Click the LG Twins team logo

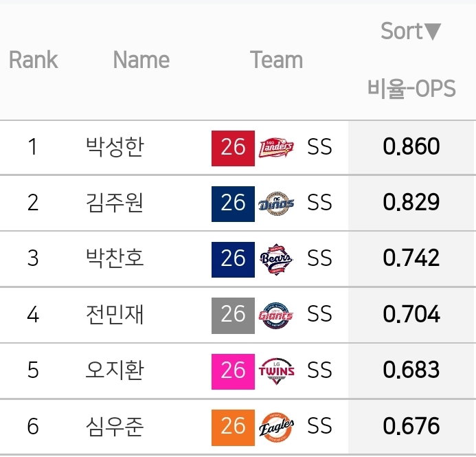pyautogui.click(x=276, y=371)
